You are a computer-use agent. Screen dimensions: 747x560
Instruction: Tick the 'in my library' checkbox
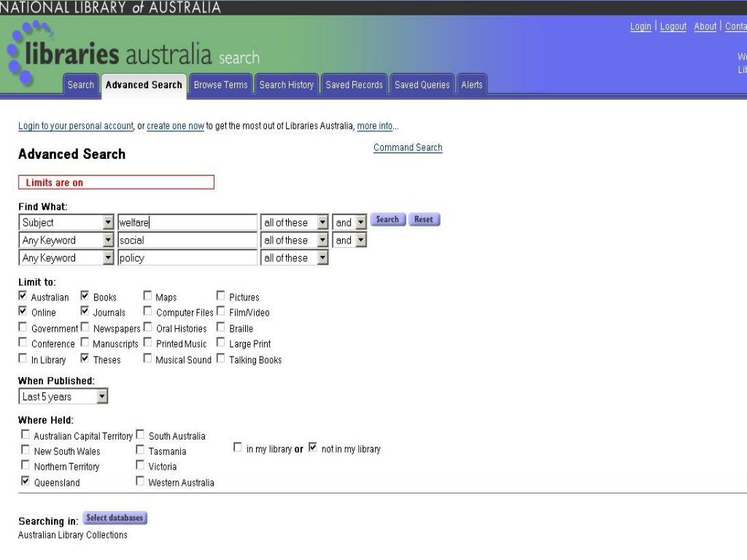pos(237,447)
